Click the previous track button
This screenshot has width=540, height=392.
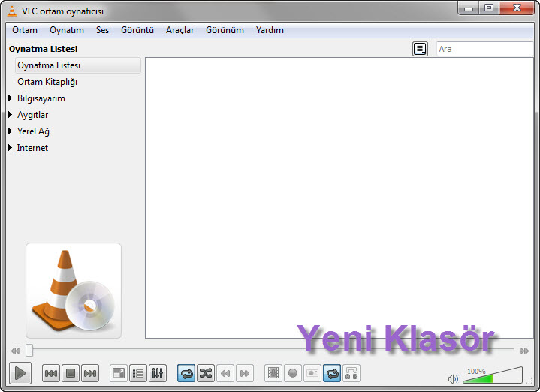pos(51,373)
